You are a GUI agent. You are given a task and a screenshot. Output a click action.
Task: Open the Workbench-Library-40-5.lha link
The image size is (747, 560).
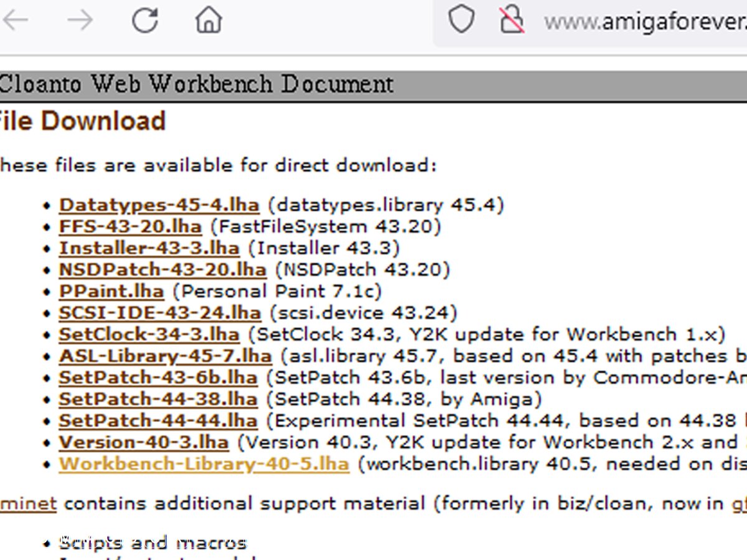click(x=204, y=464)
